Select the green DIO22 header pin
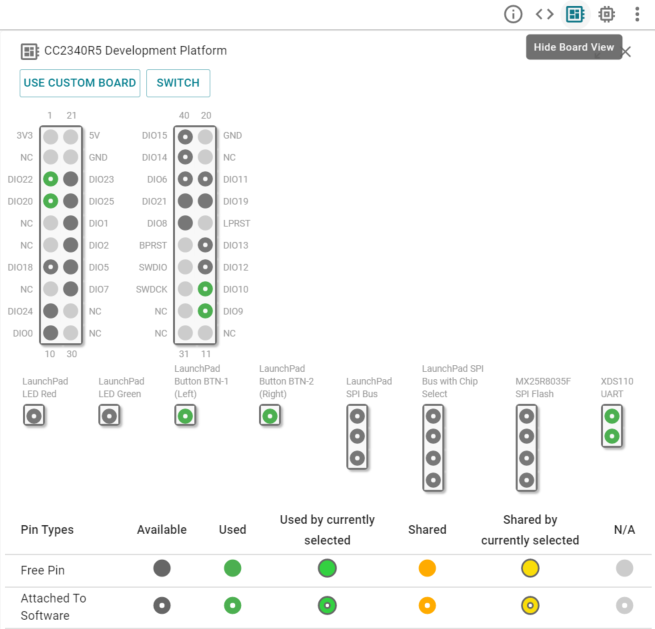Screen dimensions: 655x629 click(x=50, y=179)
